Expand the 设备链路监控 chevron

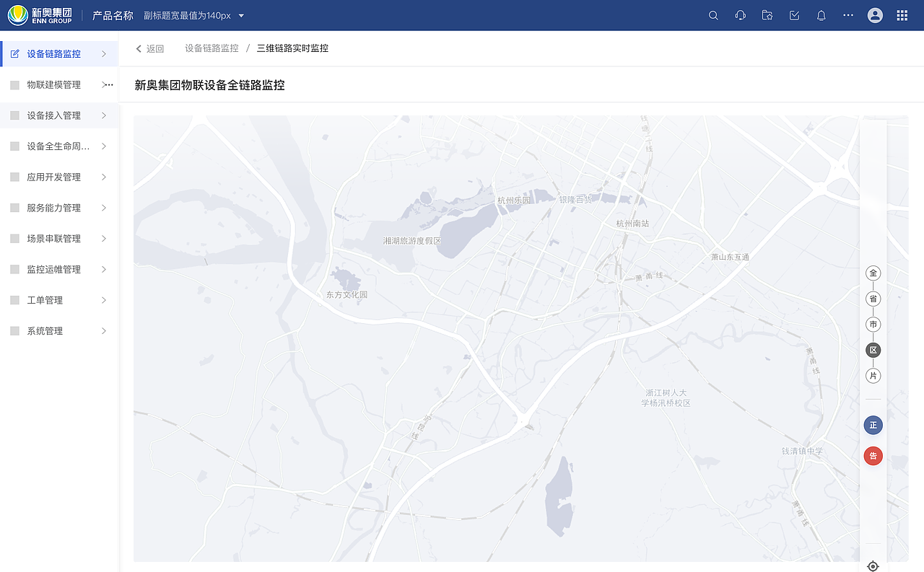click(x=104, y=54)
